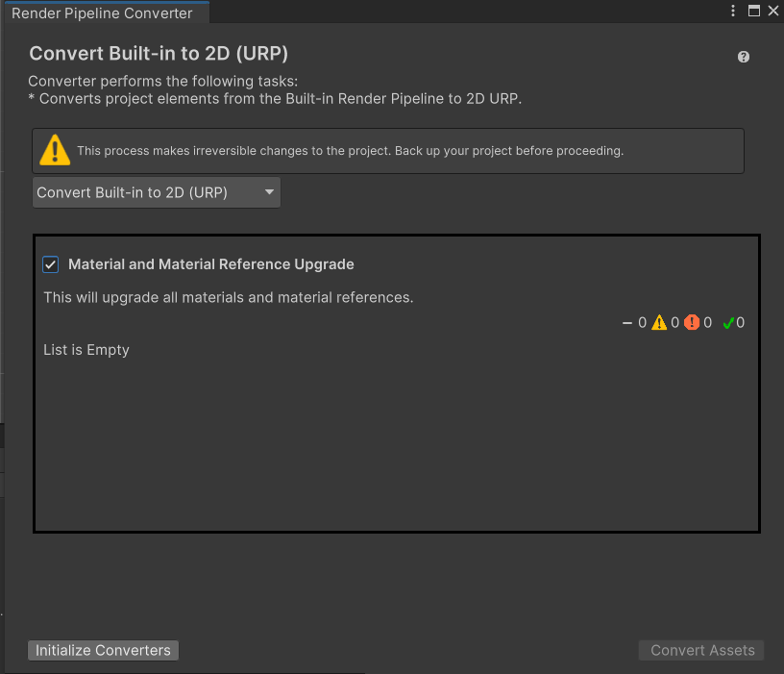Open the Render Pipeline Converter help

pyautogui.click(x=743, y=57)
